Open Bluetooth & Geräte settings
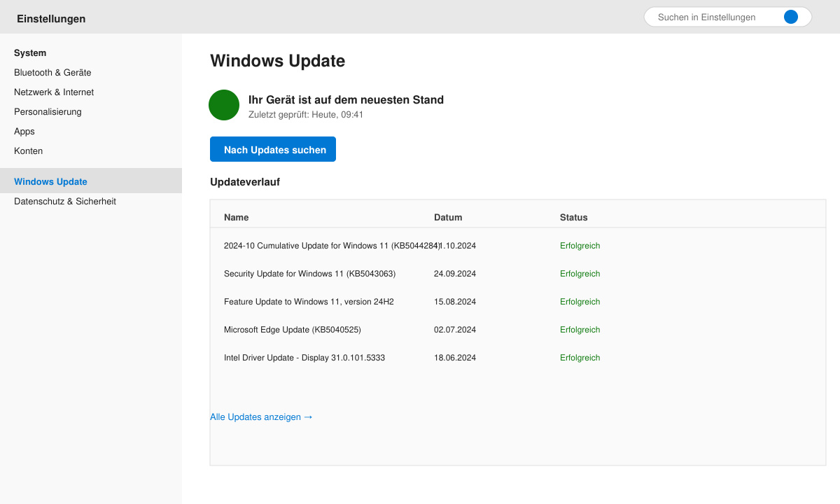The image size is (840, 504). 52,73
